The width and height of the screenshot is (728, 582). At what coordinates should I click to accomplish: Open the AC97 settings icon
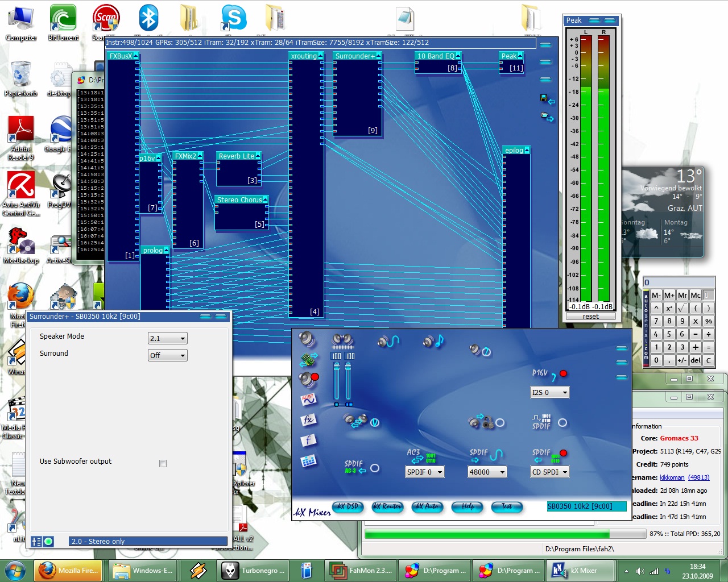[x=308, y=400]
